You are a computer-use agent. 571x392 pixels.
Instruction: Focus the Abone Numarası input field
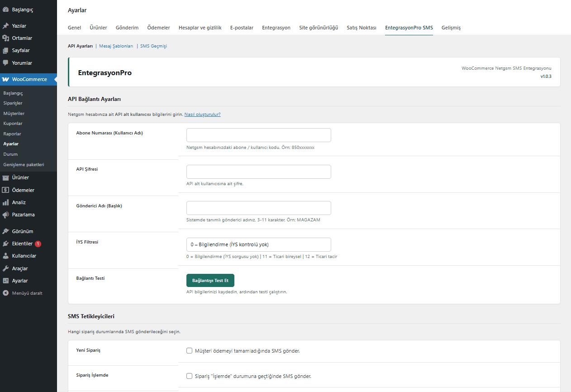258,135
